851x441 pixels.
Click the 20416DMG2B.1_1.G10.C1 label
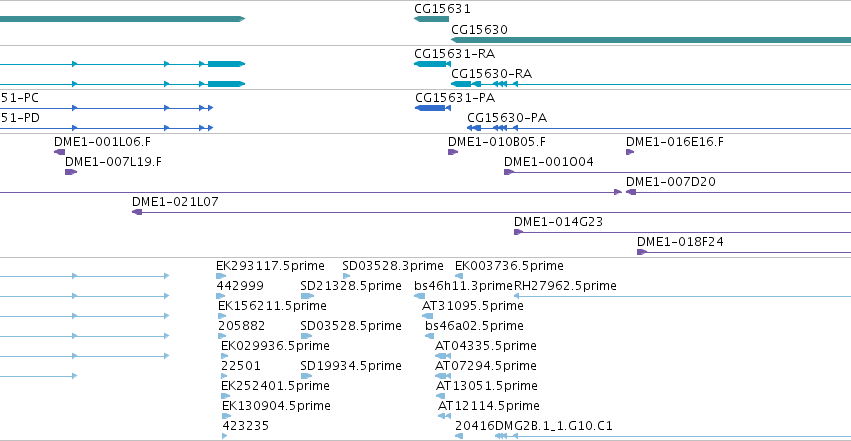click(x=534, y=426)
